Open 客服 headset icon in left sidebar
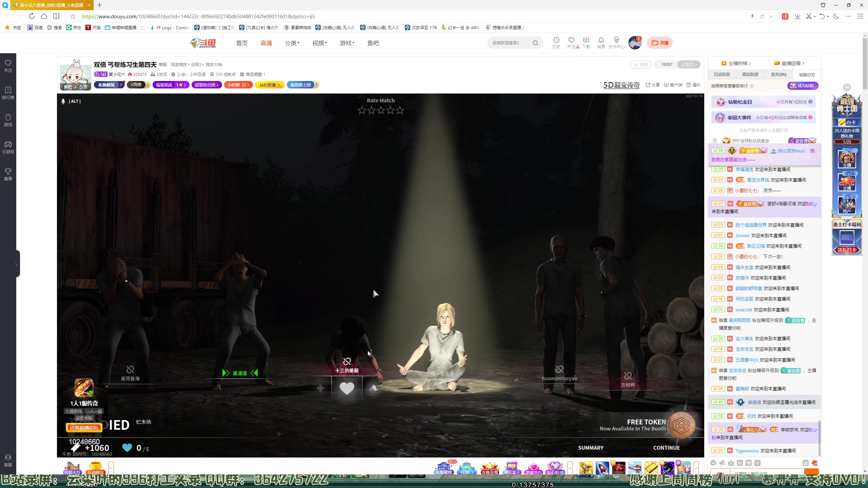Viewport: 868px width, 488px height. [8, 460]
